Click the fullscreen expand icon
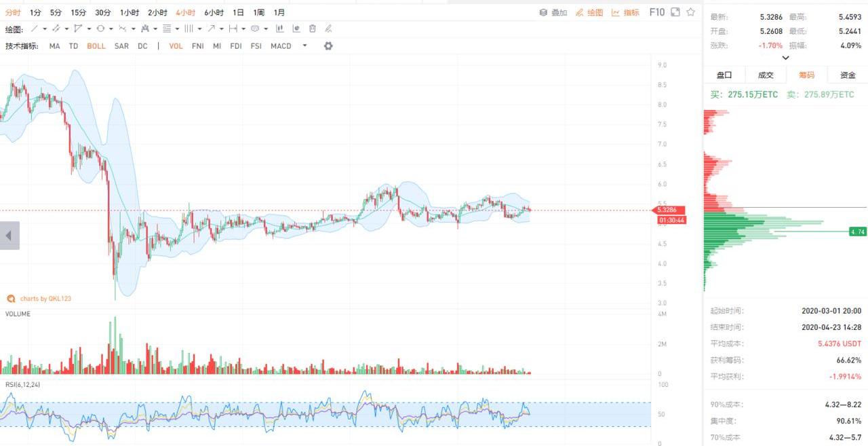868x446 pixels. (x=675, y=12)
